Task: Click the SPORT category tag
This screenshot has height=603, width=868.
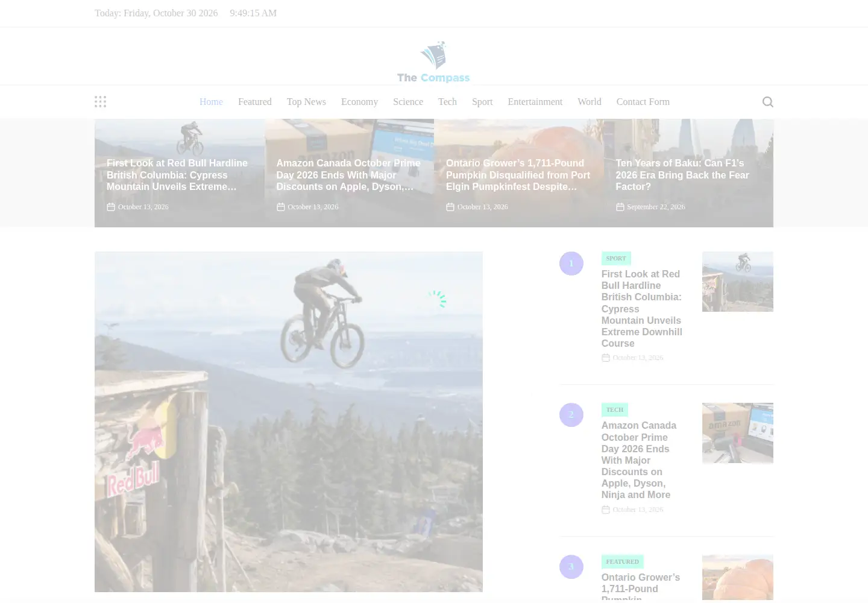Action: point(616,258)
